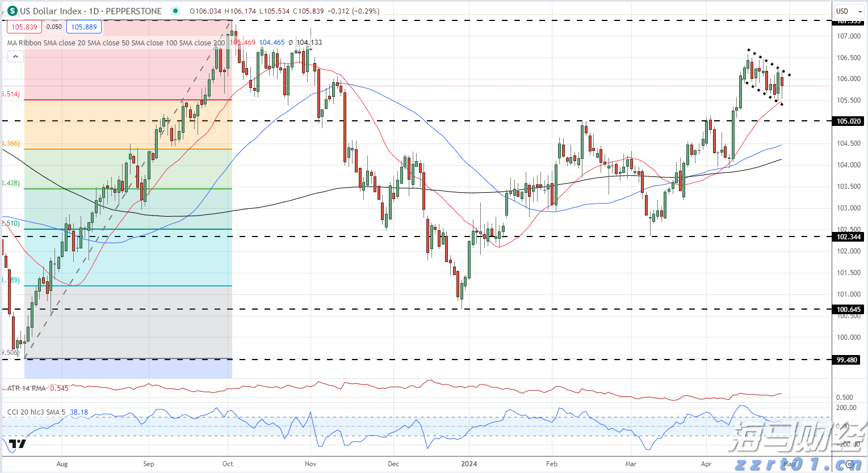Image resolution: width=868 pixels, height=473 pixels.
Task: Click the Mar label on time axis
Action: (631, 464)
